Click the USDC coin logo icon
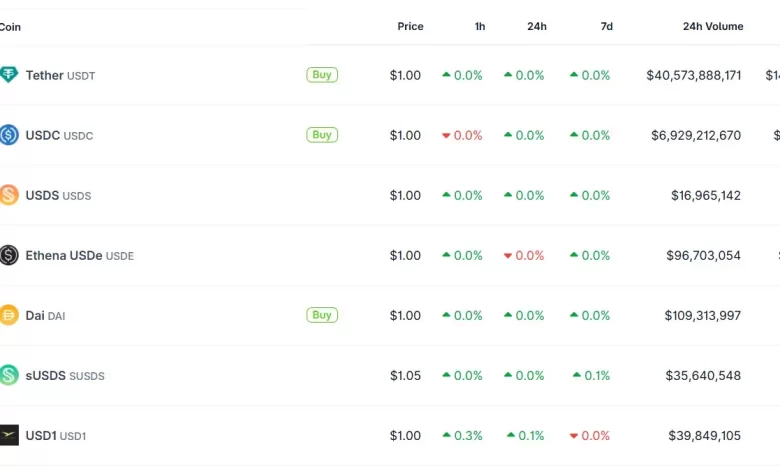The width and height of the screenshot is (780, 470). tap(8, 135)
